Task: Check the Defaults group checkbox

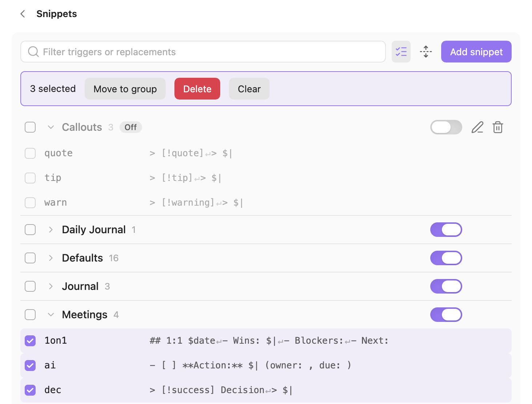Action: [x=30, y=258]
